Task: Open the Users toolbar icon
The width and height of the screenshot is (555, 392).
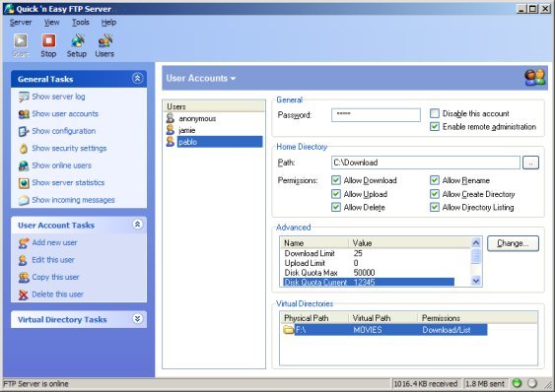Action: point(105,40)
